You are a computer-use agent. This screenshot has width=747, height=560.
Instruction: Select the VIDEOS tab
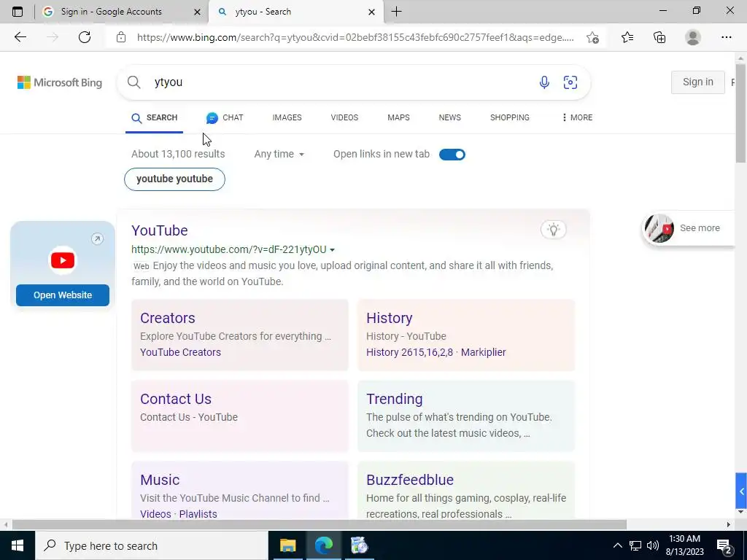point(344,117)
